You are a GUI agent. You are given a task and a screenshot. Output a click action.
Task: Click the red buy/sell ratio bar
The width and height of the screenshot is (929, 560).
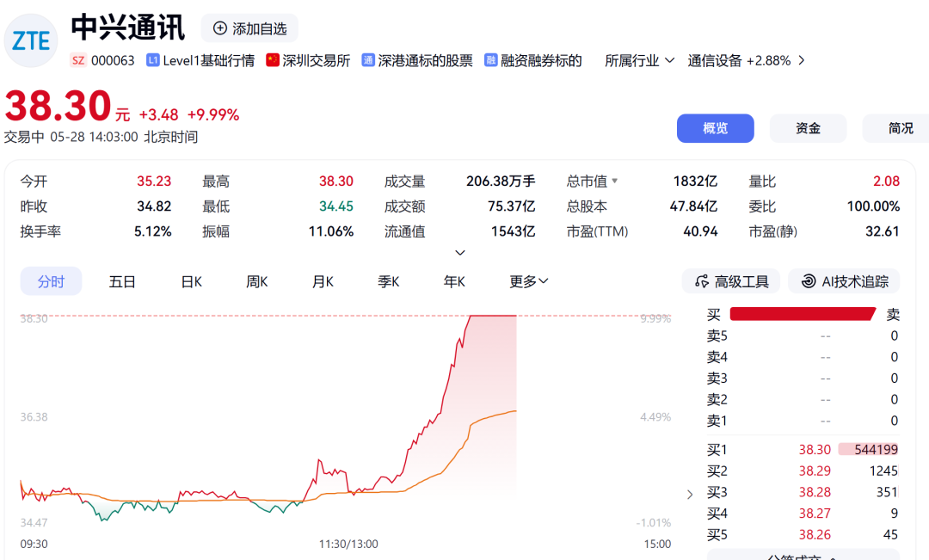803,314
